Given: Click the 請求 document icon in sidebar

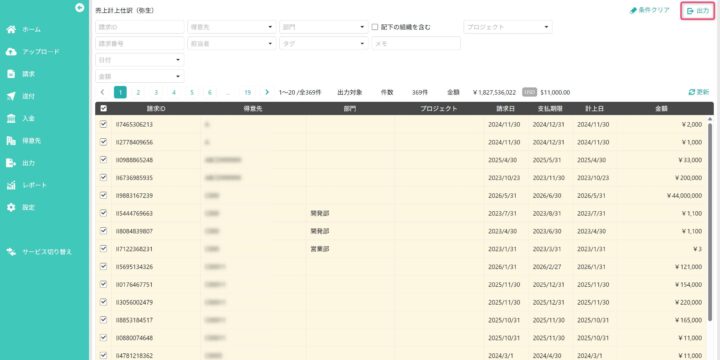Looking at the screenshot, I should pyautogui.click(x=11, y=74).
